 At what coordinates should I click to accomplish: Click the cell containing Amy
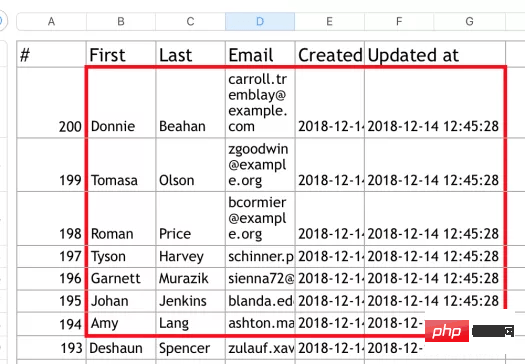121,324
